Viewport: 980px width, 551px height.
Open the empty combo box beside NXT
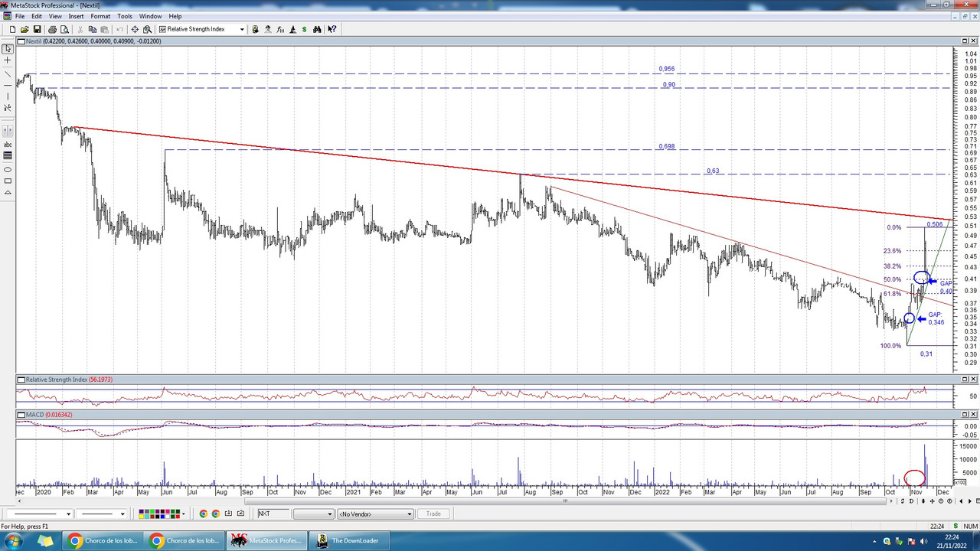(313, 514)
